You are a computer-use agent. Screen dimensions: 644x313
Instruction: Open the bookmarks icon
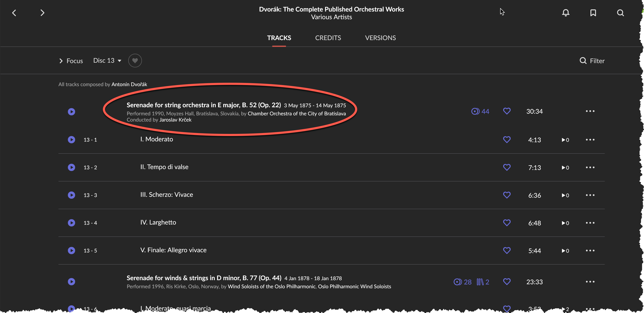point(593,13)
